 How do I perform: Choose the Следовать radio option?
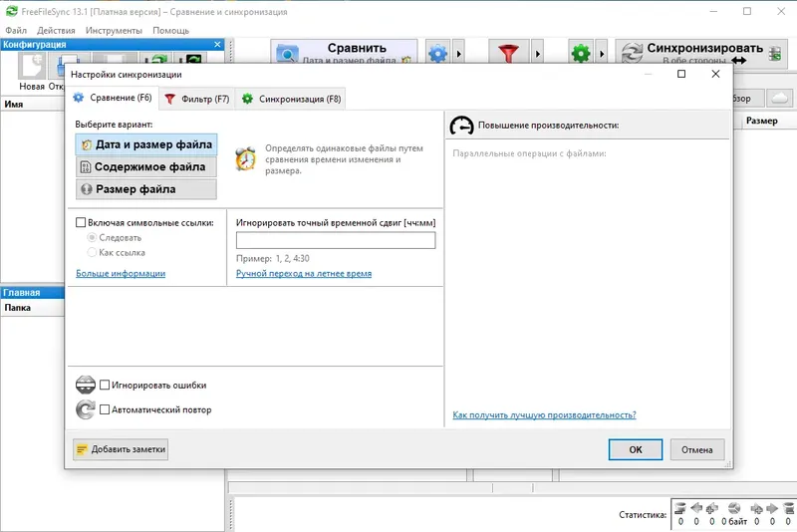click(x=92, y=237)
